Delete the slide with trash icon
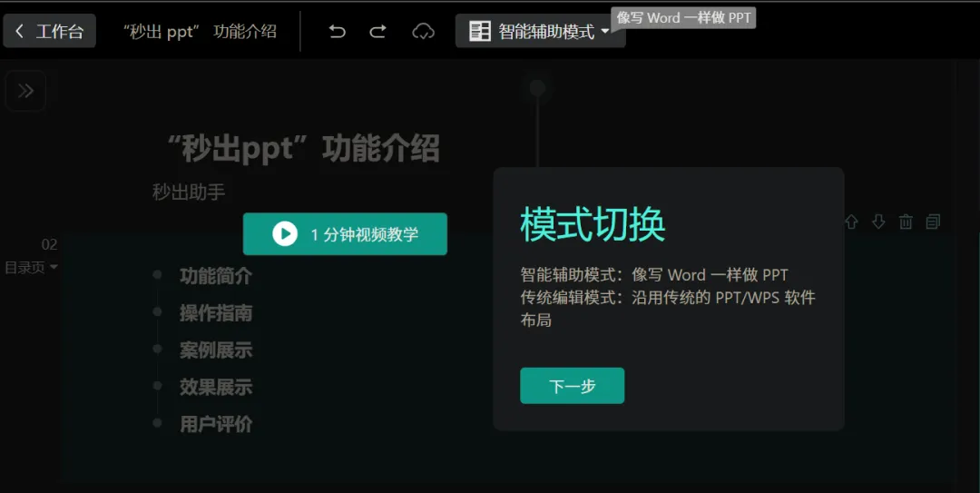980x493 pixels. coord(906,222)
